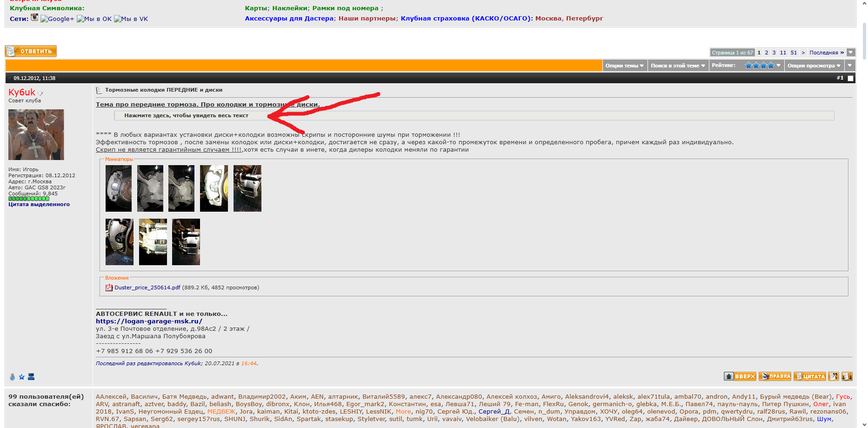Click the multi-quote icon with quotation marks

833,376
